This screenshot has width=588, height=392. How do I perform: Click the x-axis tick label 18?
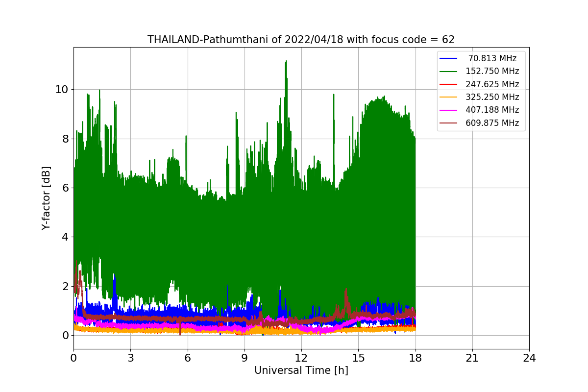pos(415,358)
